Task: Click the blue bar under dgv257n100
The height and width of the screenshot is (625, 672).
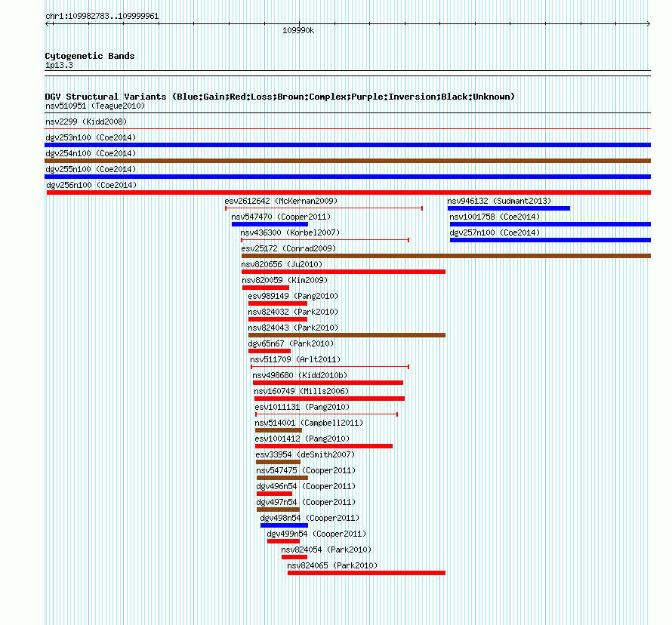Action: (550, 240)
